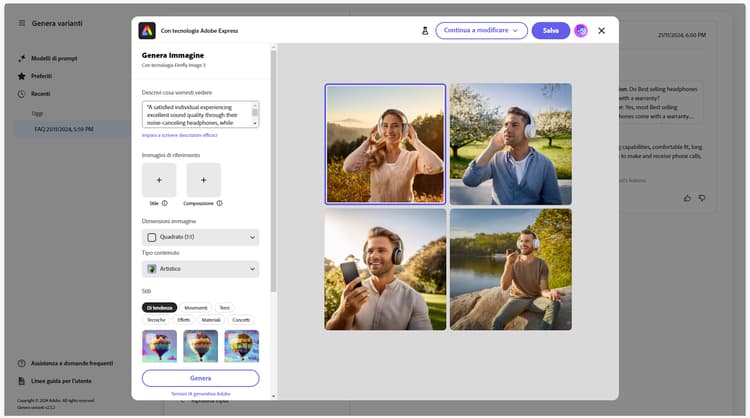Click the Genera Immagine heading
The image size is (750, 418).
(x=173, y=55)
